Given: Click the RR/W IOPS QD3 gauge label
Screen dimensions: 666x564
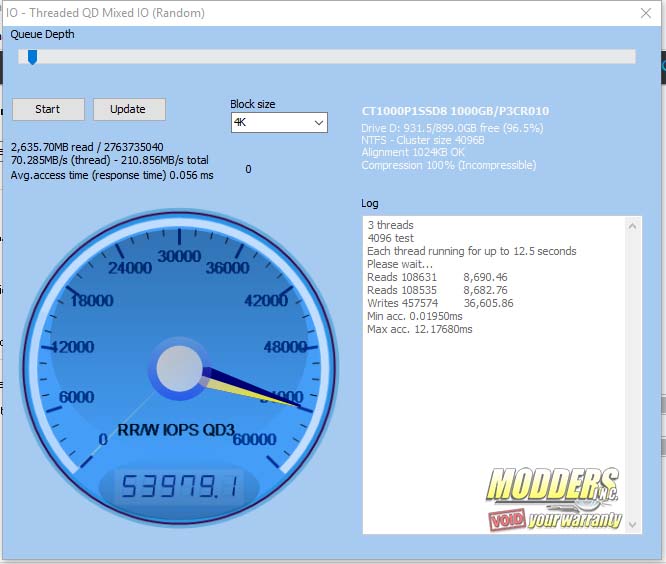Looking at the screenshot, I should [x=177, y=431].
